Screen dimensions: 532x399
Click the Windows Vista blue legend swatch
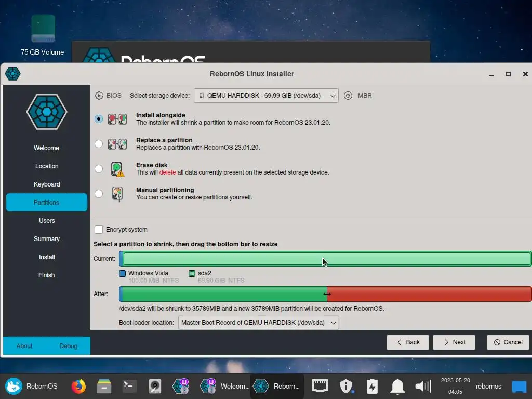click(x=123, y=273)
